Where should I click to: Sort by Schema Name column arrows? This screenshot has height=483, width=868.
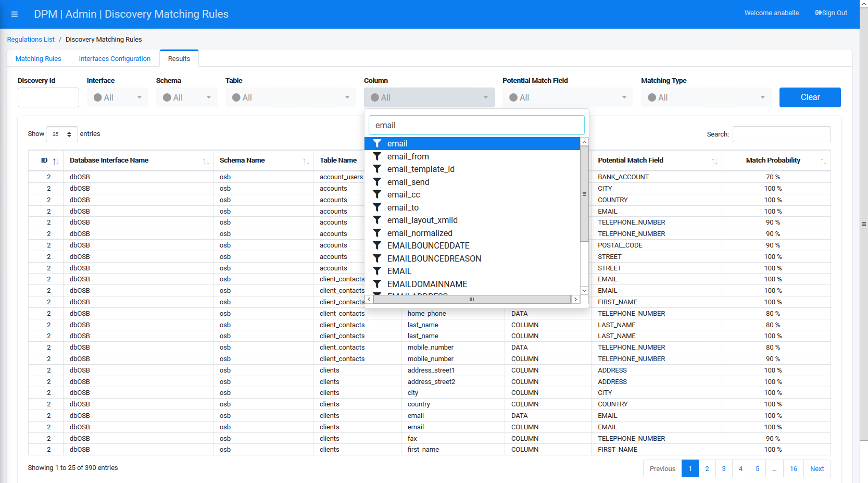click(306, 161)
